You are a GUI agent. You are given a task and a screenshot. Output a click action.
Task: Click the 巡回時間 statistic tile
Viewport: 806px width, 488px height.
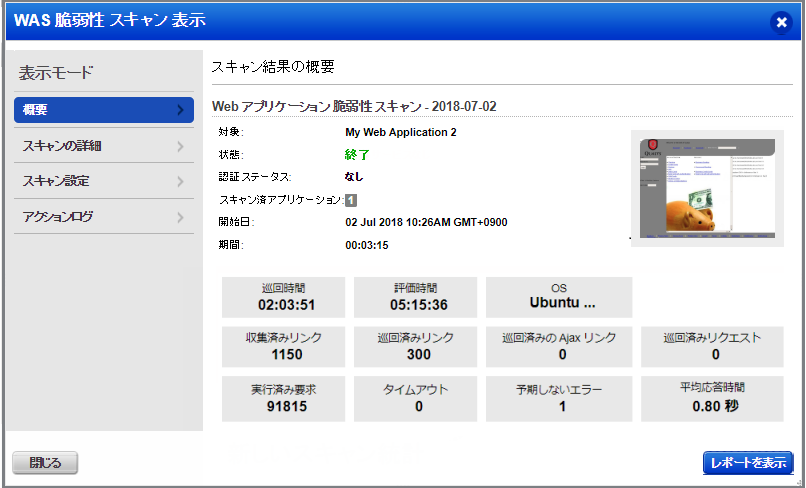tap(287, 297)
